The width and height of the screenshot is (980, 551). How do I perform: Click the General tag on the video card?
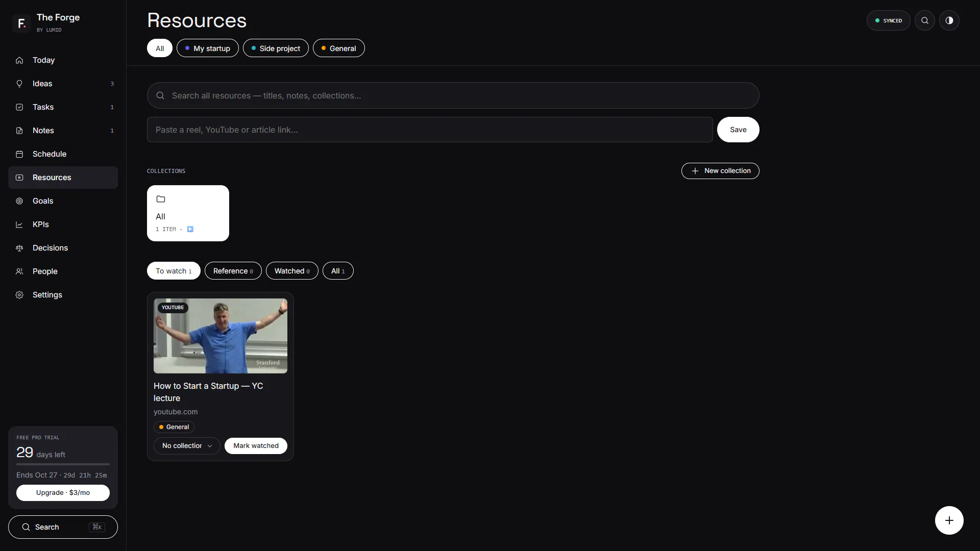(174, 427)
